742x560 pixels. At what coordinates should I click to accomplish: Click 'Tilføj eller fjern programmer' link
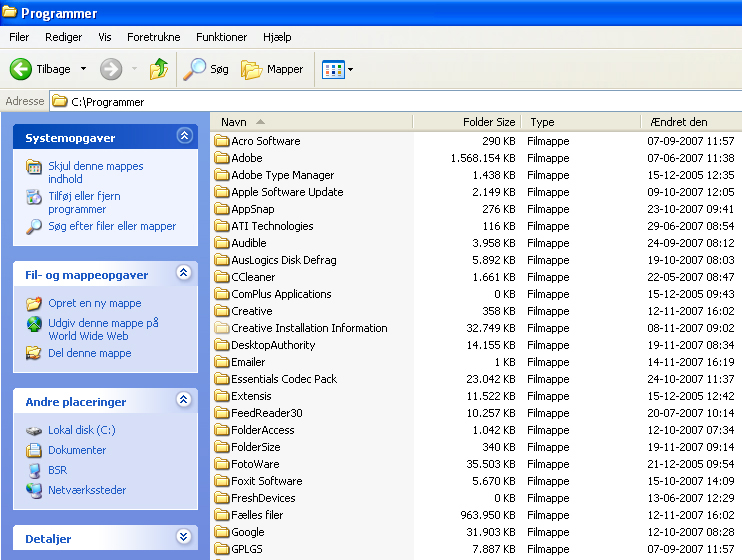point(84,203)
